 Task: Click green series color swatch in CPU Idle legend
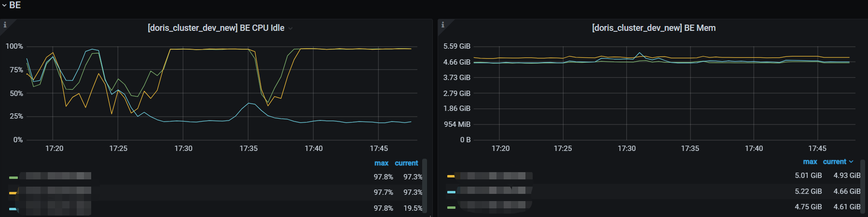click(x=14, y=177)
